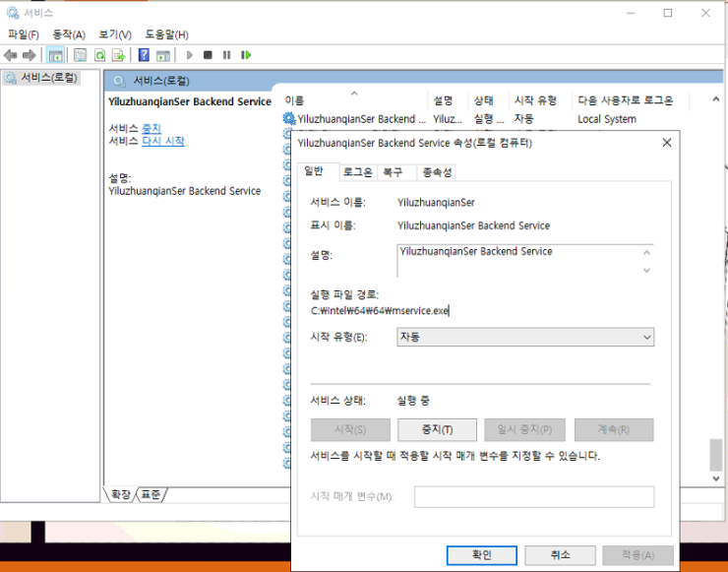728x572 pixels.
Task: Click the services list scroll-down arrow
Action: [716, 478]
